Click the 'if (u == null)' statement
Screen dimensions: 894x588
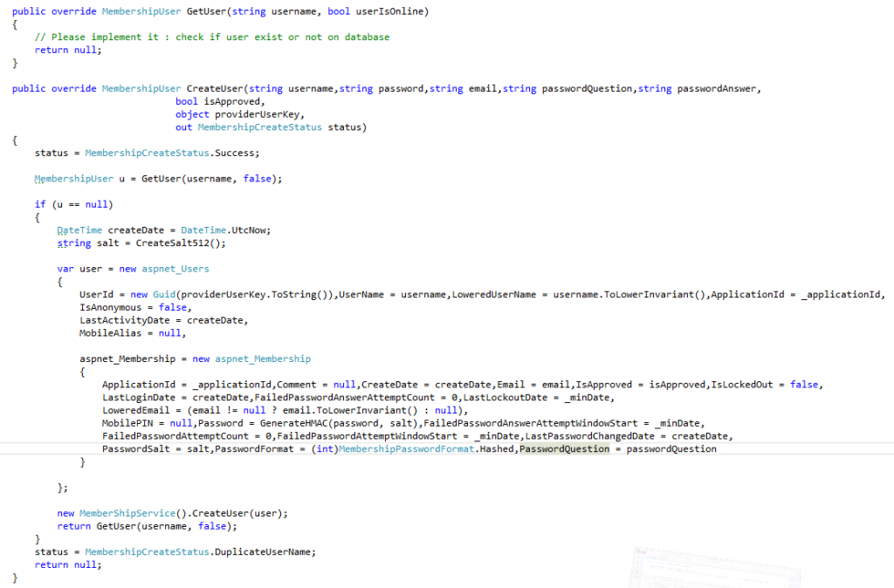point(73,204)
